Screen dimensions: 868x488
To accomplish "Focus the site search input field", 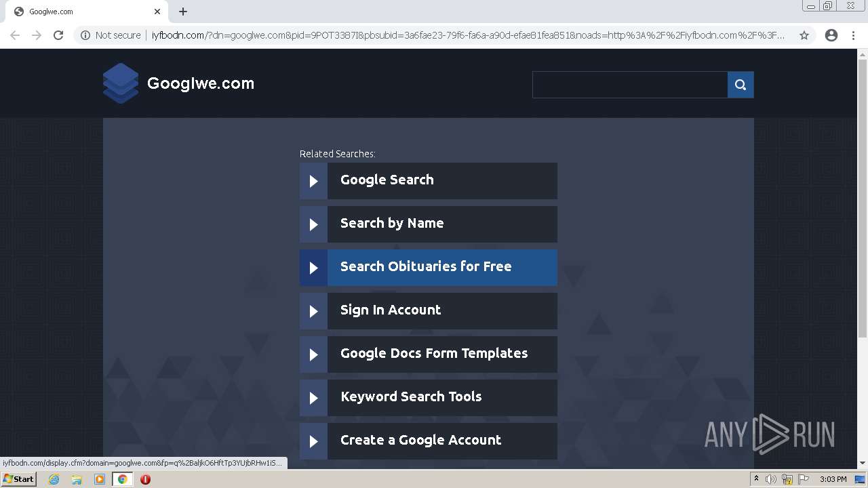I will point(630,85).
